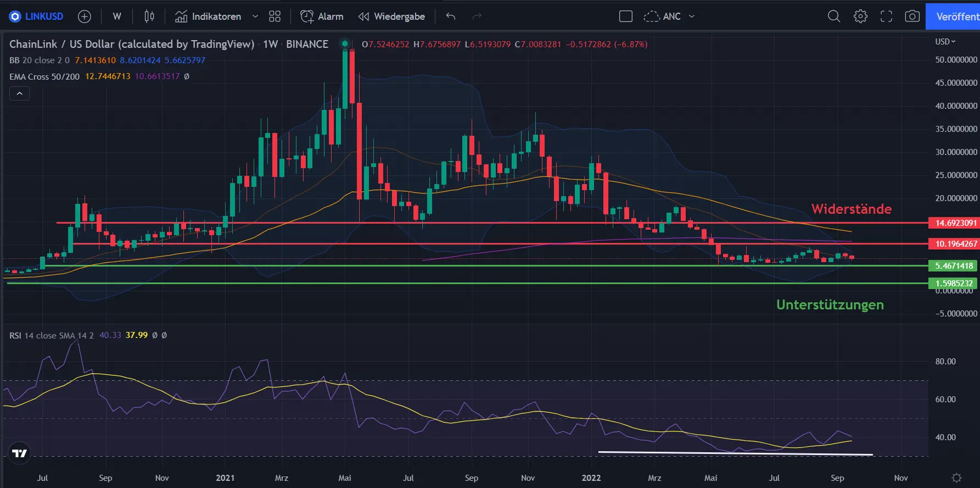The width and height of the screenshot is (980, 488).
Task: Click the purple EMA value 10.6613517
Action: (x=157, y=76)
